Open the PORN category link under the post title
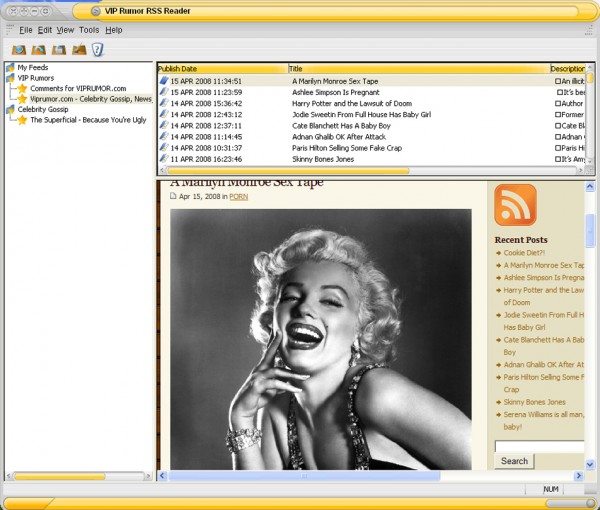 (238, 197)
